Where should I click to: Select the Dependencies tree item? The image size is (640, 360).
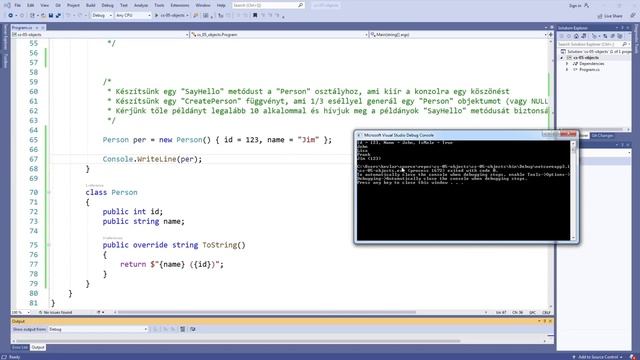point(591,64)
